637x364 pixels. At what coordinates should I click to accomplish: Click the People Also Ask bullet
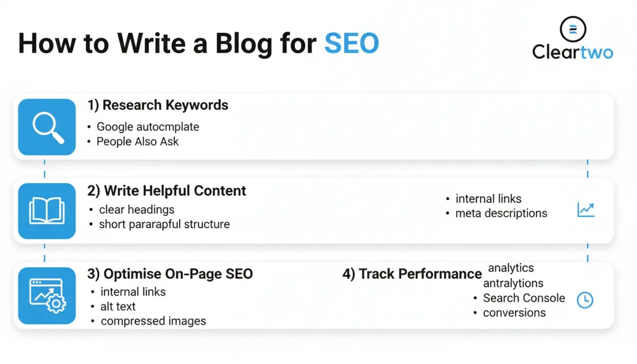pos(137,142)
